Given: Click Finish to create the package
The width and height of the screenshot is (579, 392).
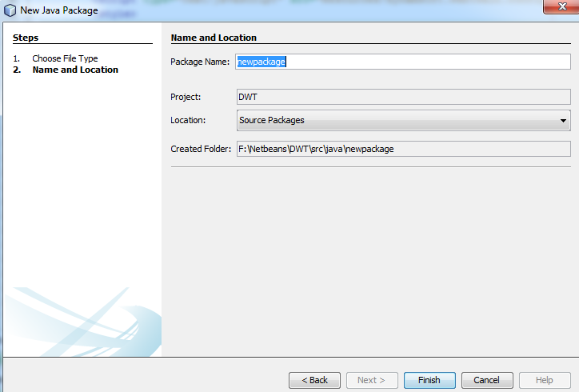Looking at the screenshot, I should [429, 380].
